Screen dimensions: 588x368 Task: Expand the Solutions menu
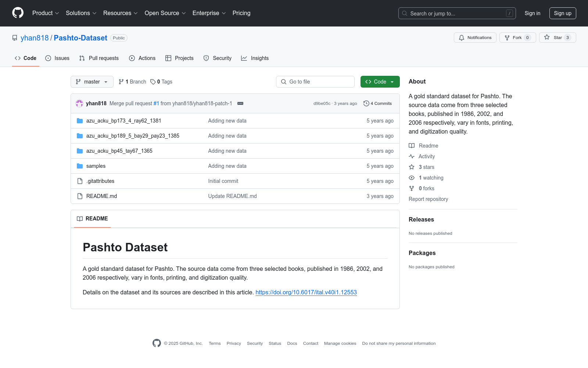(x=81, y=13)
